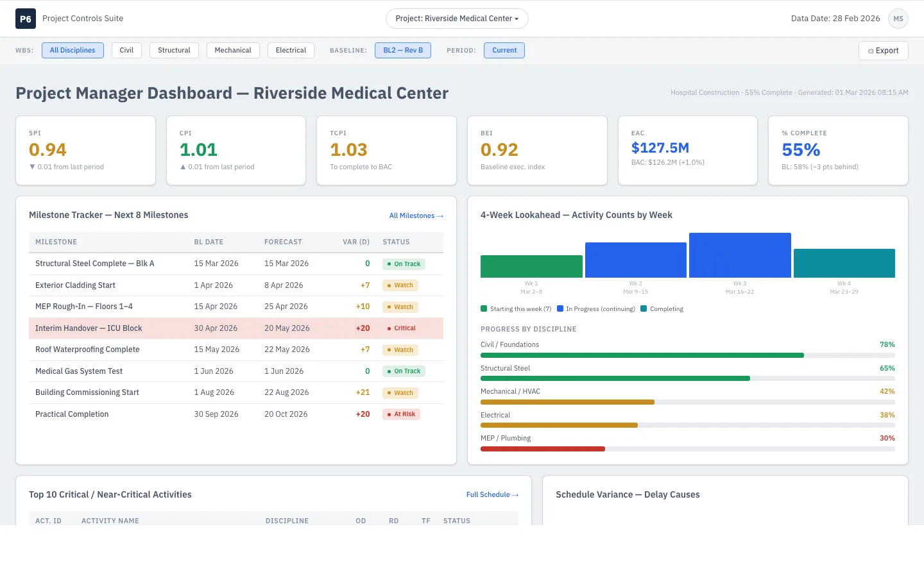The image size is (924, 581).
Task: Filter by Mechanical discipline
Action: point(233,50)
